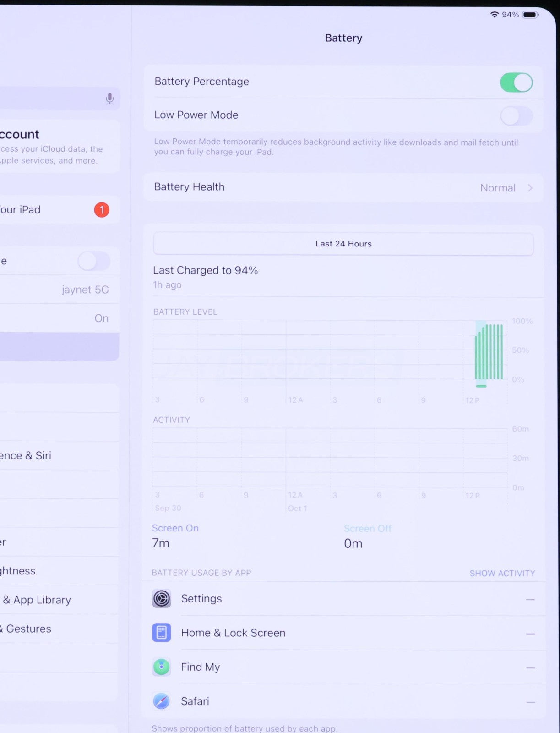Enable Low Power Mode toggle
This screenshot has width=560, height=733.
tap(516, 116)
